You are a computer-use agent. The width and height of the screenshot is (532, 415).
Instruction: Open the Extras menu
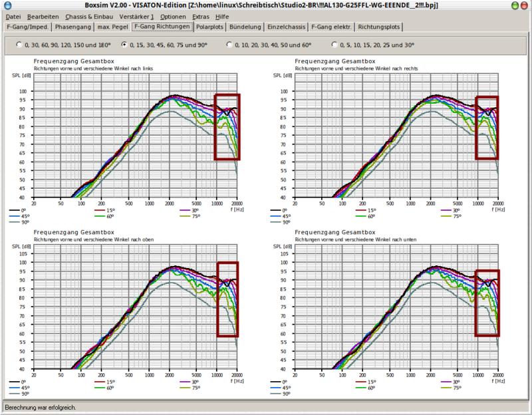coord(201,15)
